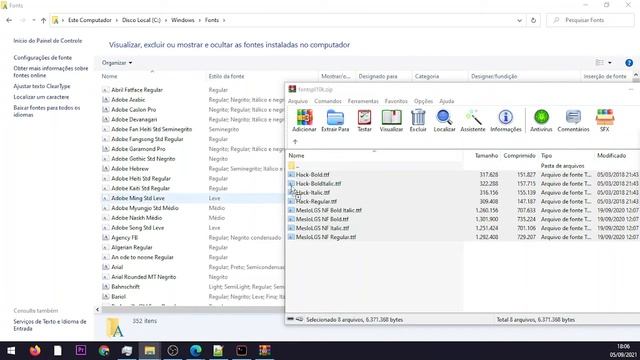Click the SFX archive icon

[x=604, y=120]
